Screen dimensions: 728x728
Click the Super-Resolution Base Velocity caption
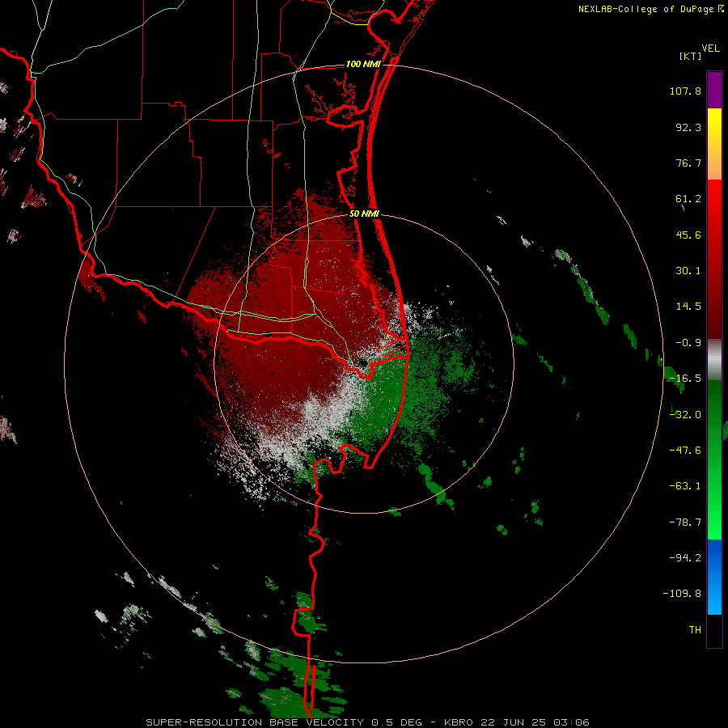pos(368,722)
